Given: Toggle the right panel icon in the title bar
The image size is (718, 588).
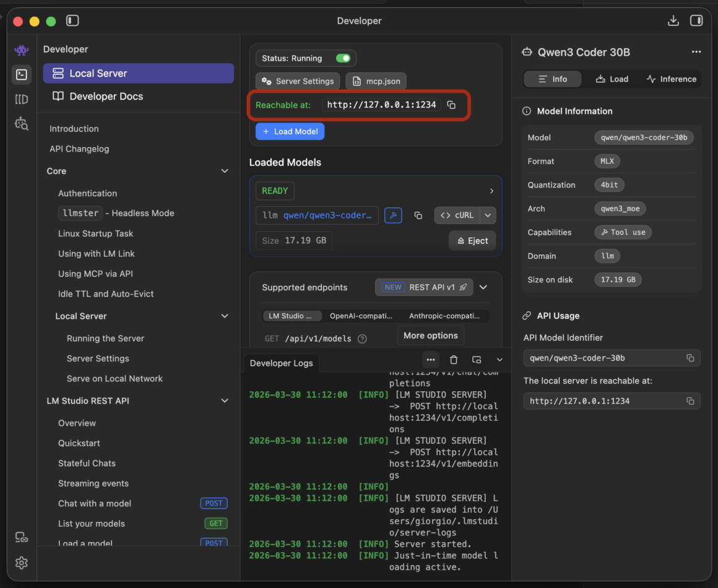Looking at the screenshot, I should (696, 20).
